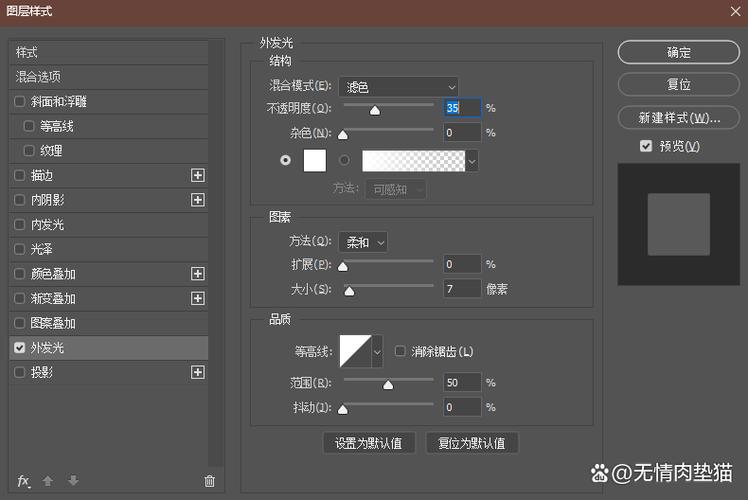Click 设置为默认值 button
Viewport: 748px width, 500px height.
point(369,443)
